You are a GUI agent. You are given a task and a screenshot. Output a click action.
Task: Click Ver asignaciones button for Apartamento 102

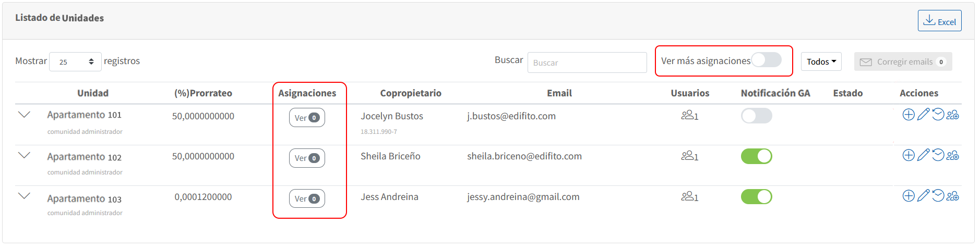(307, 158)
